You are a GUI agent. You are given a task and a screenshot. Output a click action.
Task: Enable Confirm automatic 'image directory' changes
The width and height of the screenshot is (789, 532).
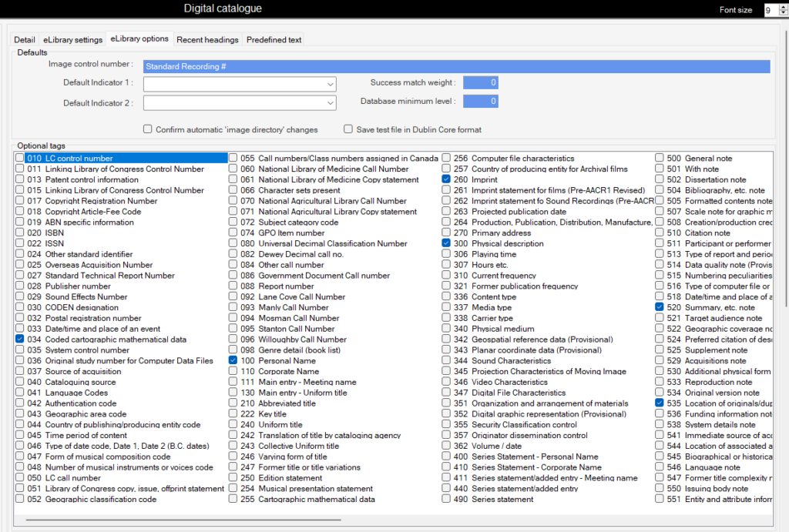(x=147, y=129)
